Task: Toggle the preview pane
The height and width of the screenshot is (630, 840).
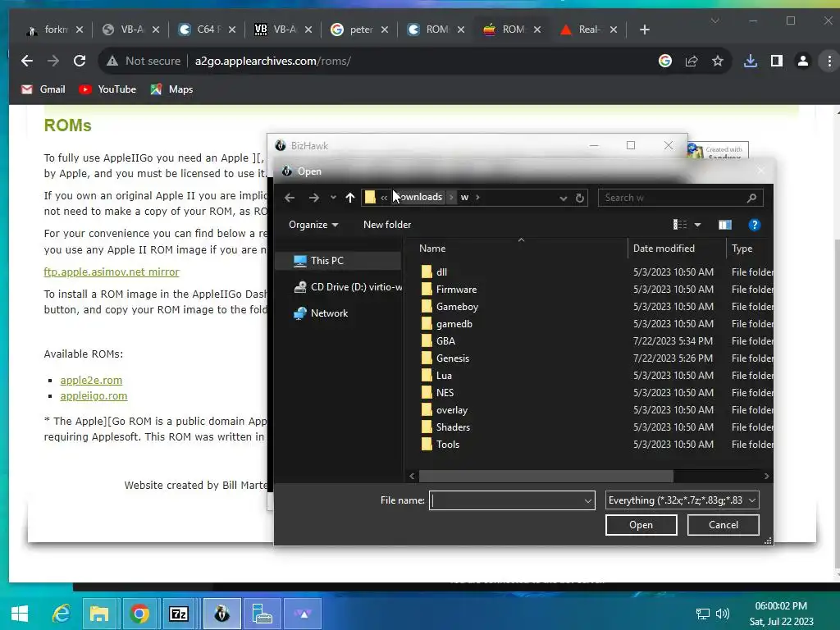Action: pos(725,225)
